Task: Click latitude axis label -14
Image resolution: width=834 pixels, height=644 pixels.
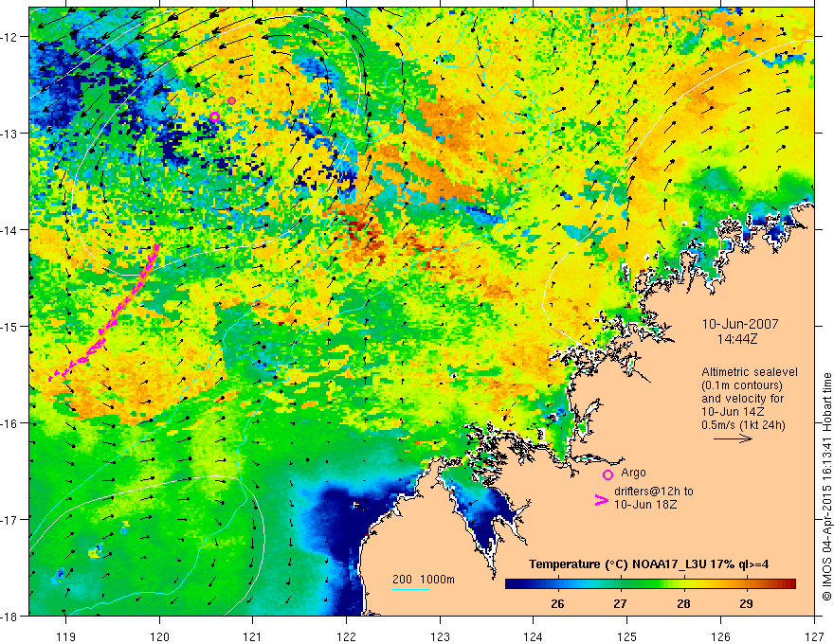Action: point(9,230)
